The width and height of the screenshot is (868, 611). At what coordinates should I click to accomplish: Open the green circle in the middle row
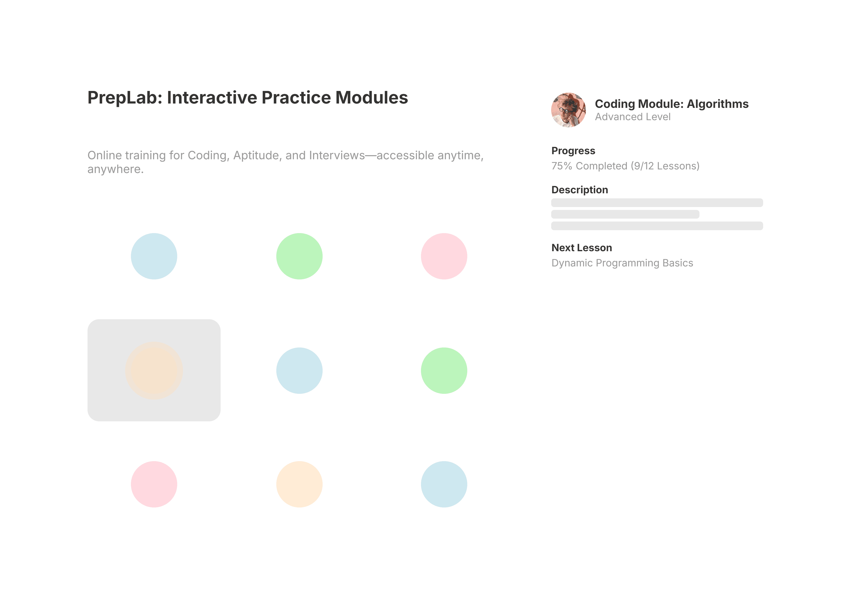(x=444, y=370)
